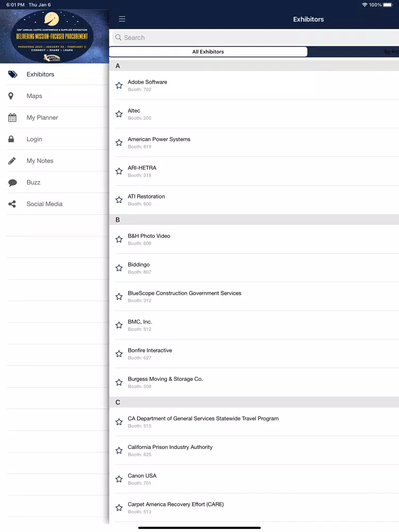The height and width of the screenshot is (532, 399).
Task: Star California Prison Industry Authority
Action: pyautogui.click(x=119, y=451)
